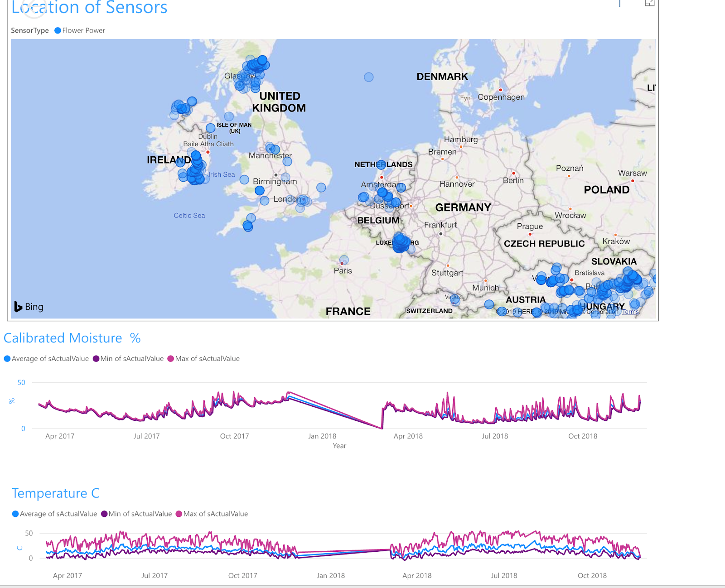This screenshot has height=588, width=725.
Task: Click the Flower Power legend label
Action: [83, 30]
